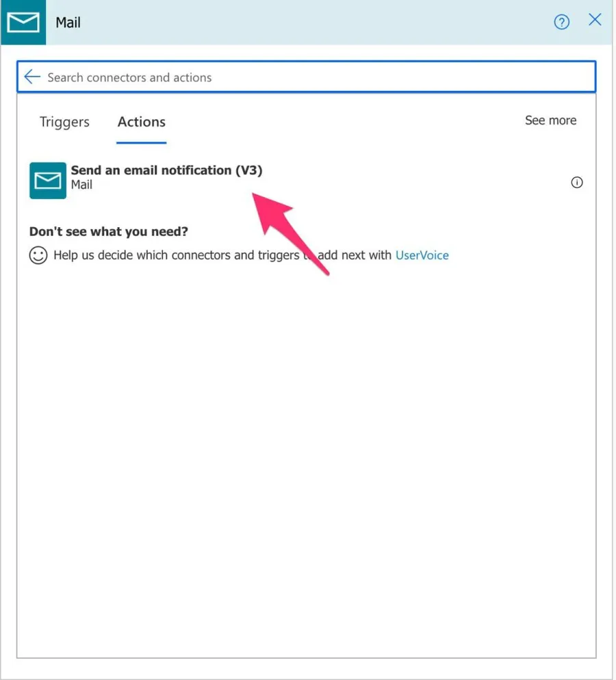Click the envelope icon beside Send an email notification
The width and height of the screenshot is (616, 680).
pos(48,181)
